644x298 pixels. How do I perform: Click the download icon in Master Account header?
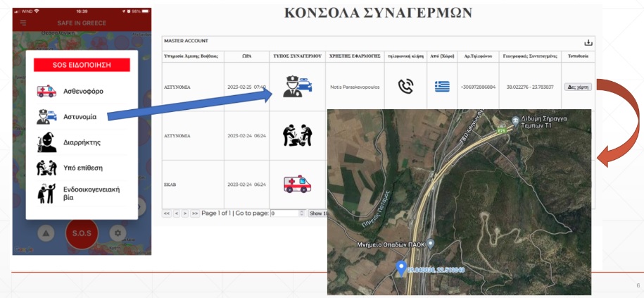(588, 42)
